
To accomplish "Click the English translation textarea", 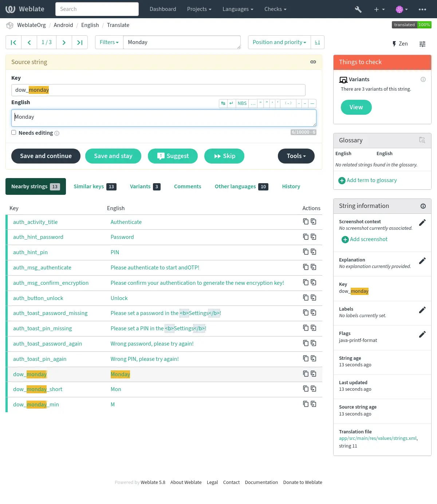I will point(164,118).
